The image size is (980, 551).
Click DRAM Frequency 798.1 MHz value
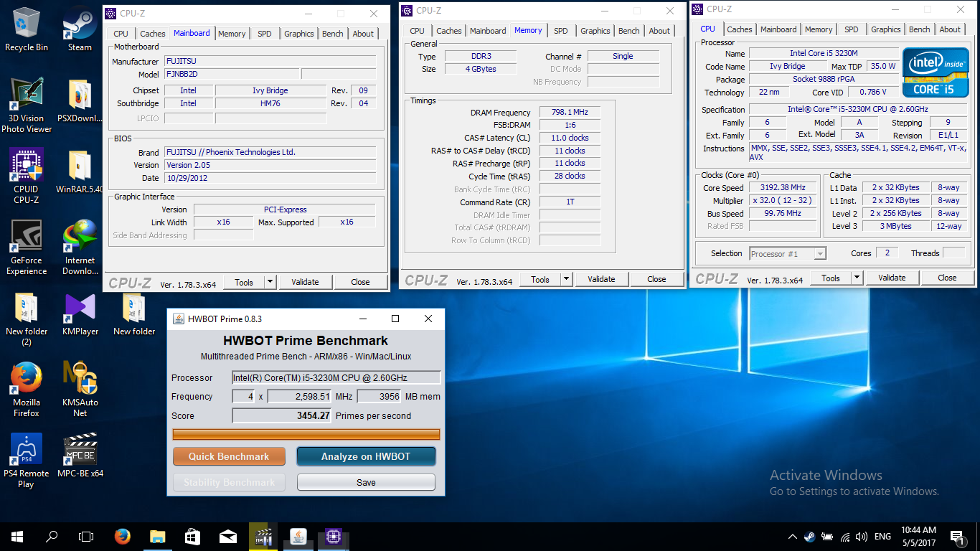(x=570, y=113)
